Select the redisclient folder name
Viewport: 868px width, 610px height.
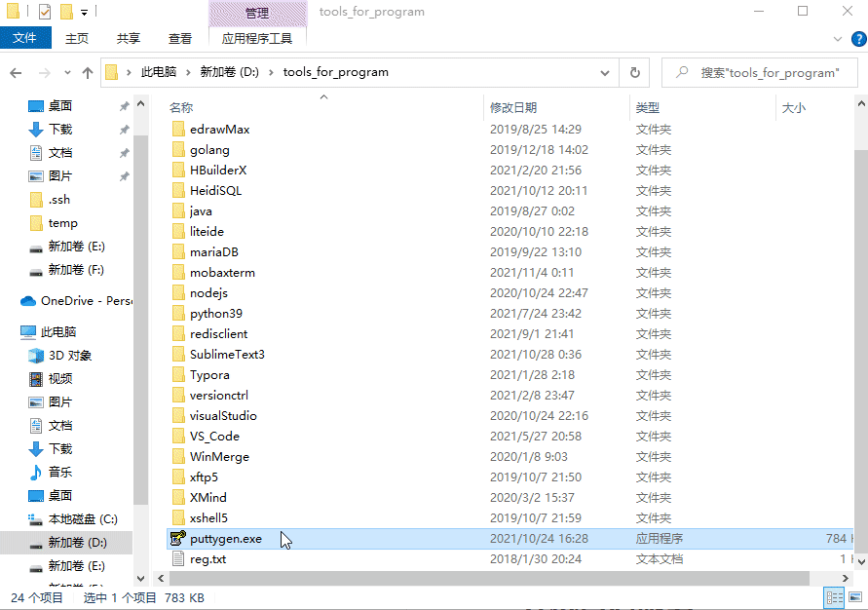point(218,334)
